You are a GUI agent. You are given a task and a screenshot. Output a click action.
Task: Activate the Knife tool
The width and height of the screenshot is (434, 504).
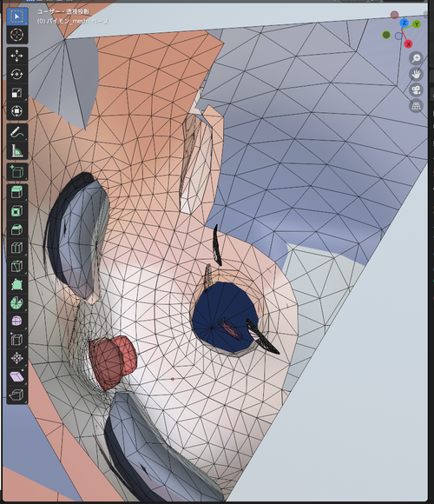tap(16, 266)
